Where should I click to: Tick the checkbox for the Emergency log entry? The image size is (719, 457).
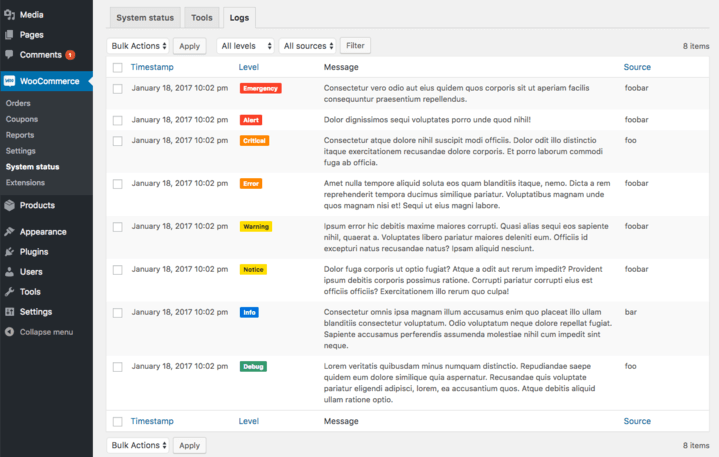[x=118, y=89]
